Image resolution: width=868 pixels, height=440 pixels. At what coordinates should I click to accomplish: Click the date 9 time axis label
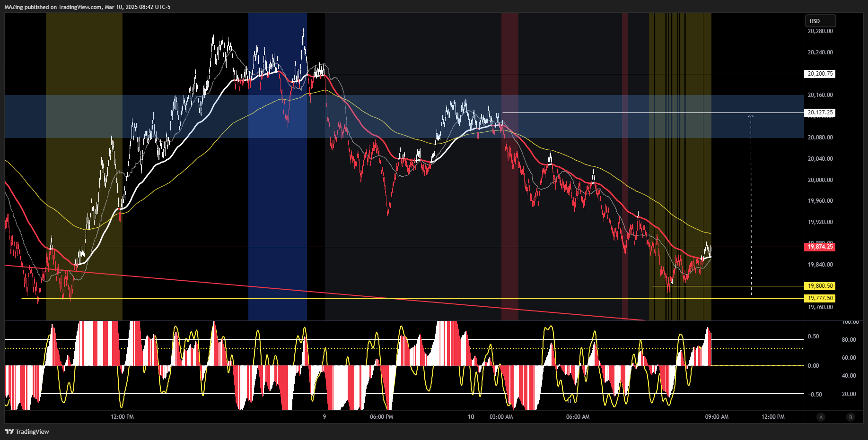[324, 417]
